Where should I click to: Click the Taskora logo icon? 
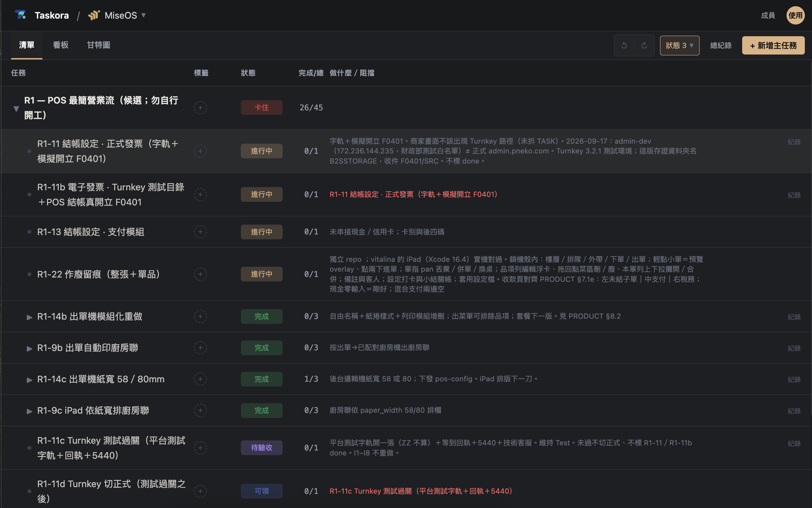21,15
